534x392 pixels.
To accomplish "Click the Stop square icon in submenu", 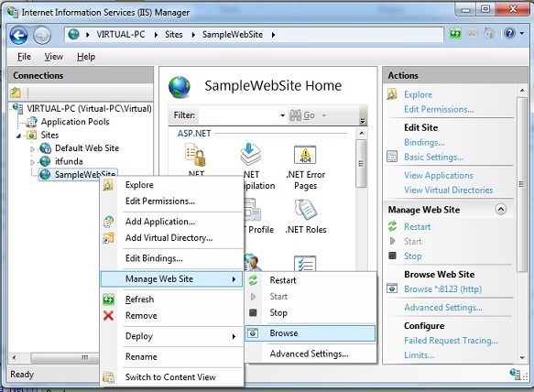I will coord(253,312).
